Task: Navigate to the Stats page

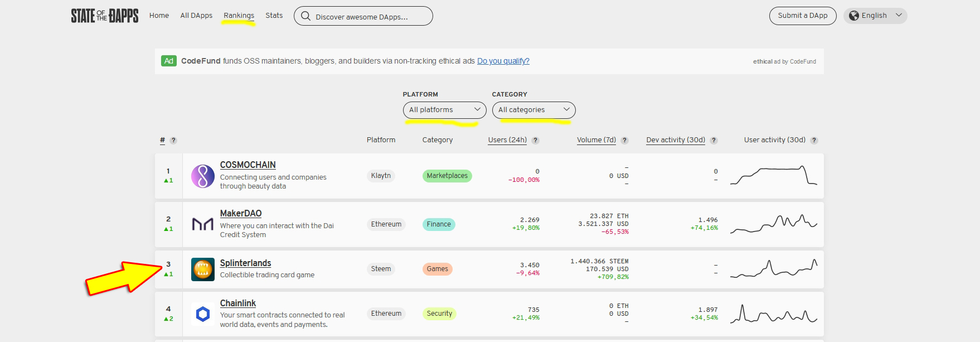Action: (x=274, y=16)
